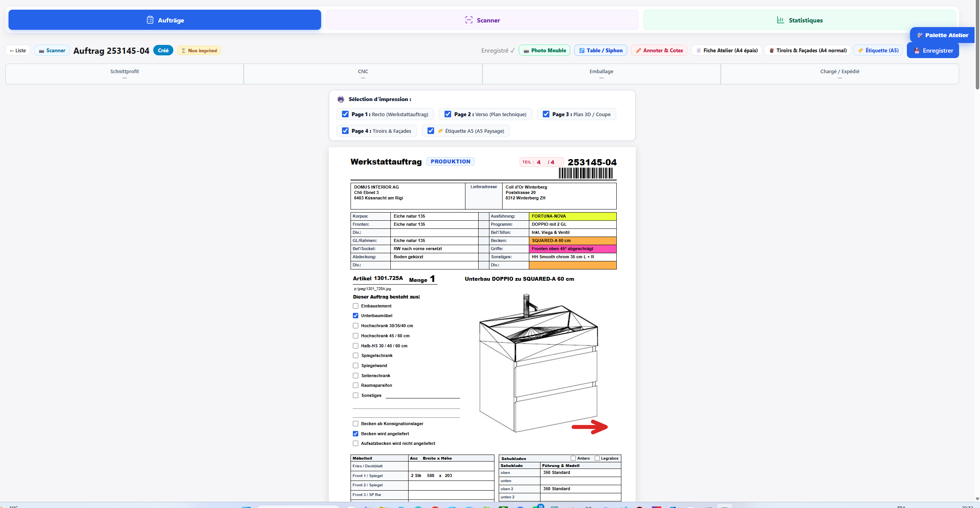This screenshot has height=508, width=980.
Task: Switch to the Scanner tab
Action: click(x=482, y=20)
